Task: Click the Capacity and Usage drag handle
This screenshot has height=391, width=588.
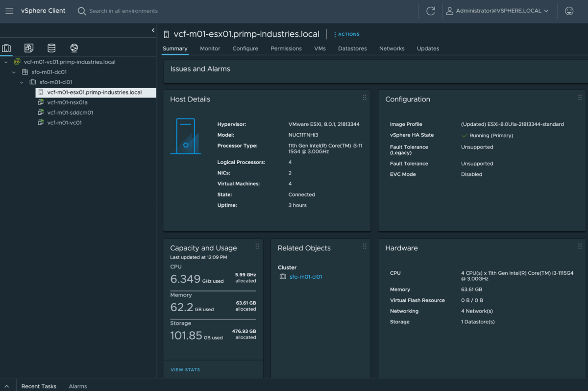Action: coord(257,246)
